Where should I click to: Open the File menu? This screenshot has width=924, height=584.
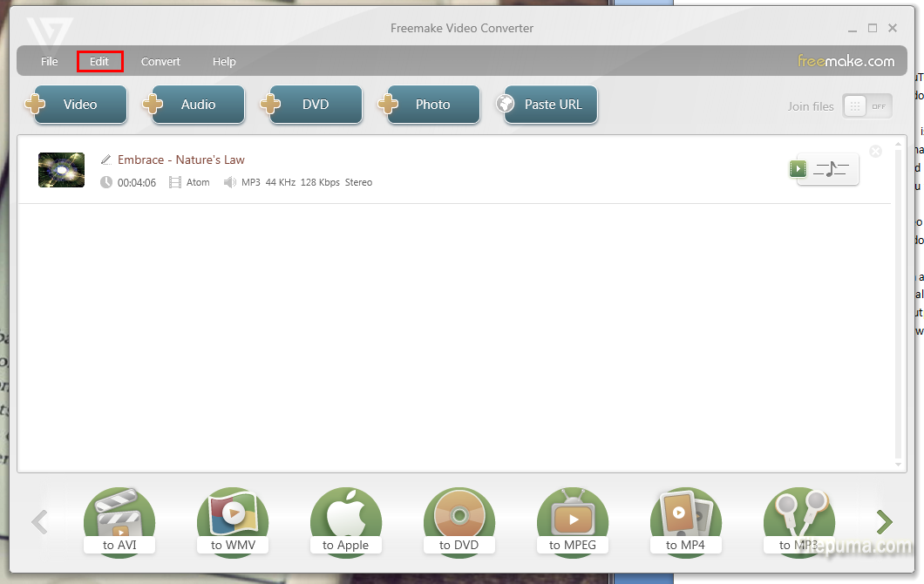(x=50, y=61)
